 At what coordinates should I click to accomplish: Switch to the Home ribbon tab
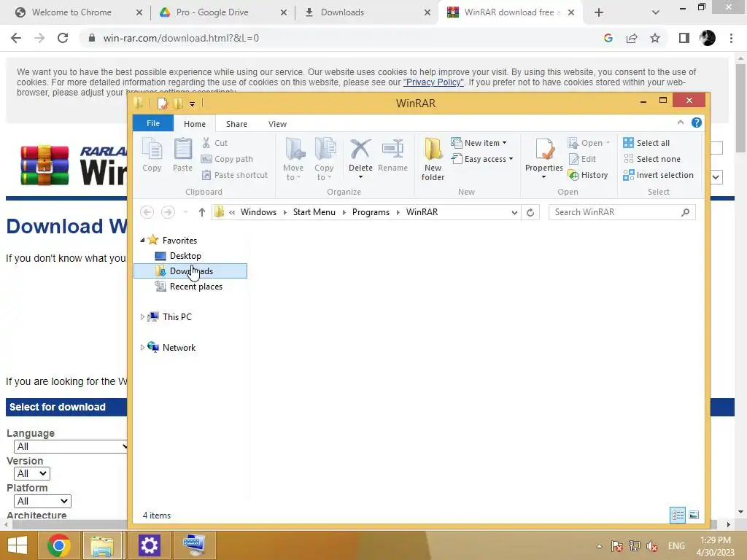click(194, 124)
